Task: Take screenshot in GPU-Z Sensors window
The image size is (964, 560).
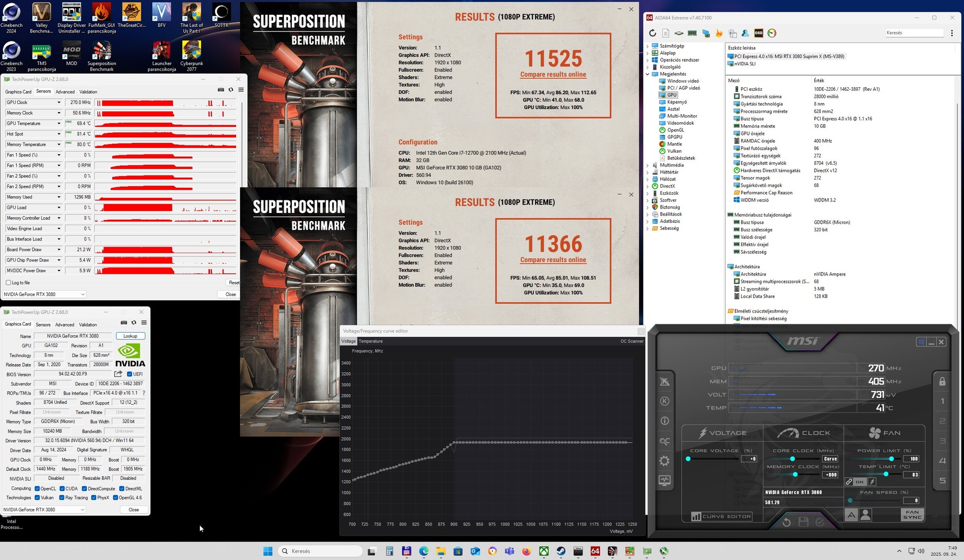Action: 221,90
